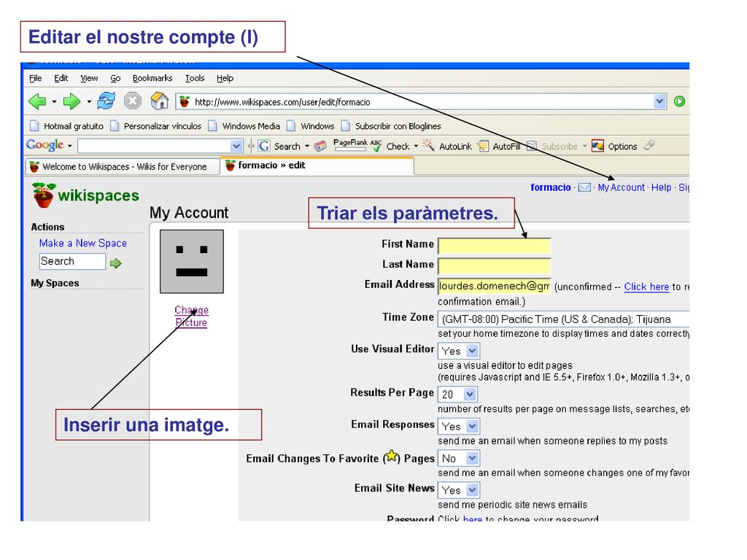Open the envelope messages icon near formacio

(584, 187)
